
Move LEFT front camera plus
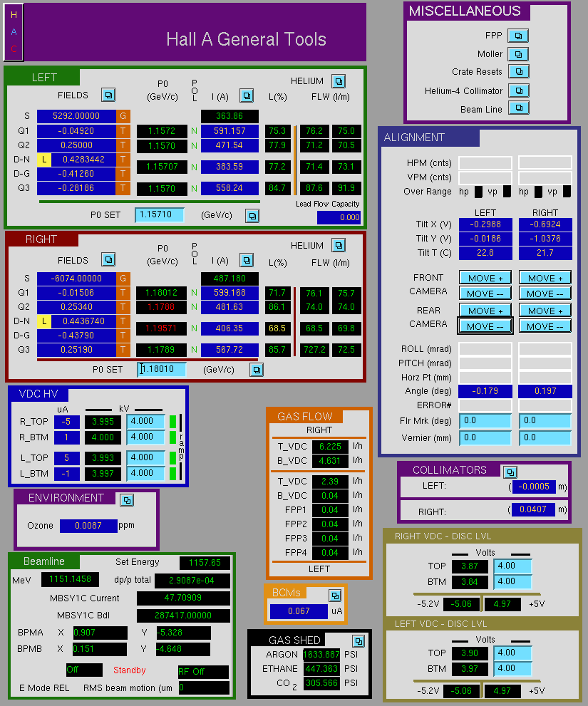pos(485,278)
